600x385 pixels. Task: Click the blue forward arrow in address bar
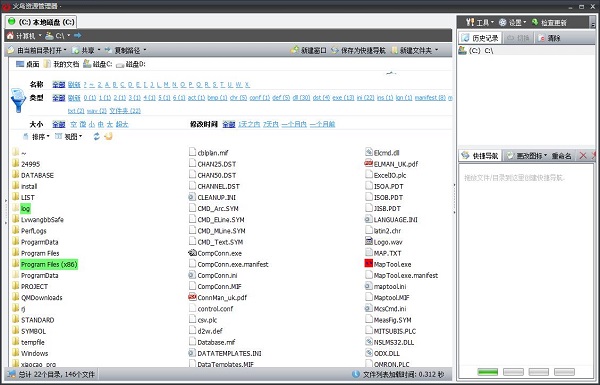78,36
